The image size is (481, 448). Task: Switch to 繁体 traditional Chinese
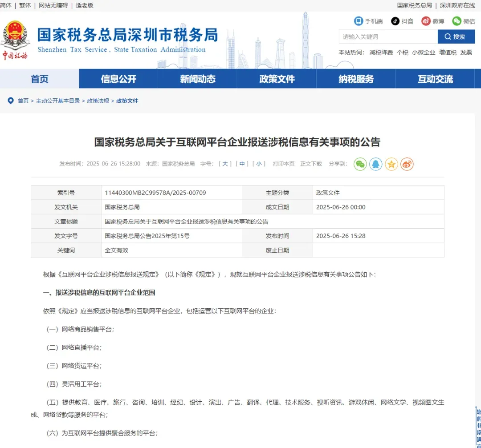click(25, 5)
